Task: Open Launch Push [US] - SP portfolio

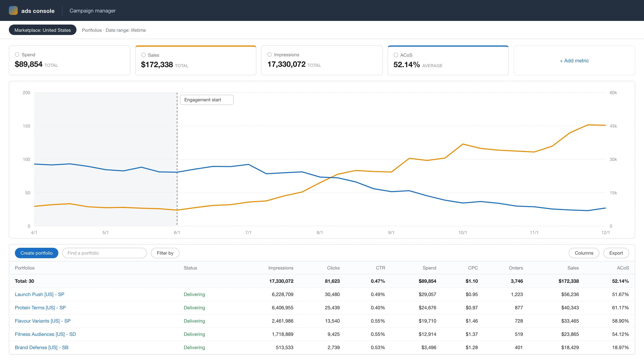Action: click(39, 294)
